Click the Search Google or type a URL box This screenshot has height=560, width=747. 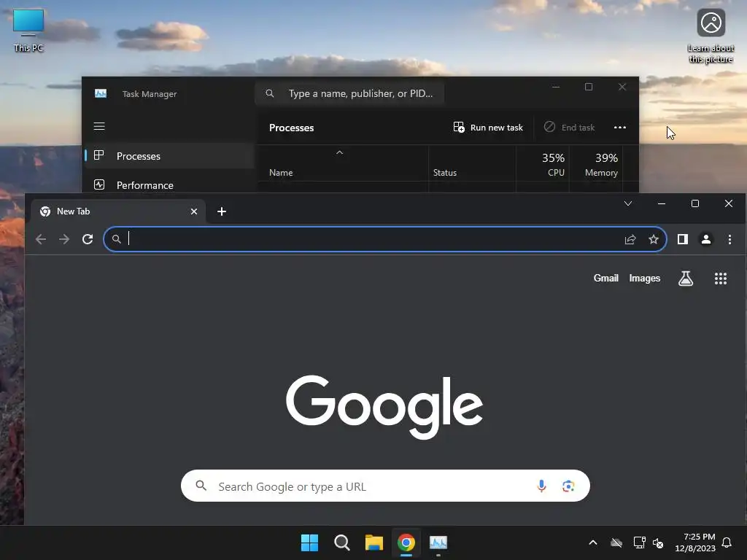[385, 486]
